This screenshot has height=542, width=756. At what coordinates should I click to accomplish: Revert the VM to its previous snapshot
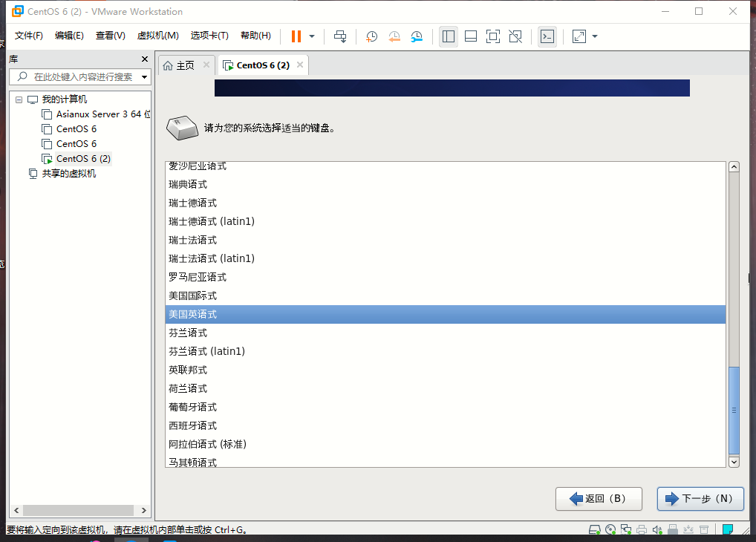coord(394,36)
